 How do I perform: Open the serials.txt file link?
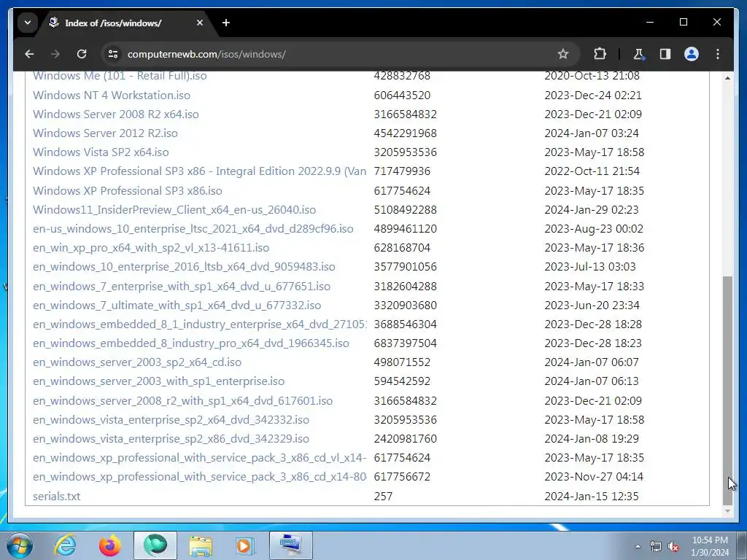coord(57,496)
